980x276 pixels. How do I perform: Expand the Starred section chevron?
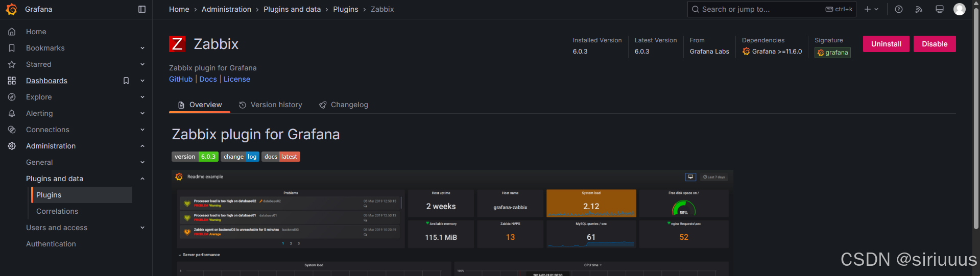click(142, 64)
